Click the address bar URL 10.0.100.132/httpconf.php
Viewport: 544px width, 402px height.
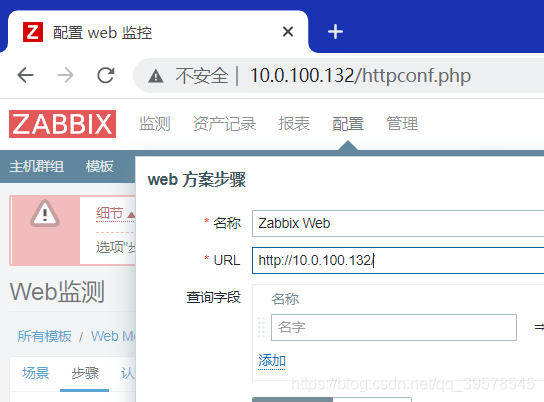pos(360,75)
